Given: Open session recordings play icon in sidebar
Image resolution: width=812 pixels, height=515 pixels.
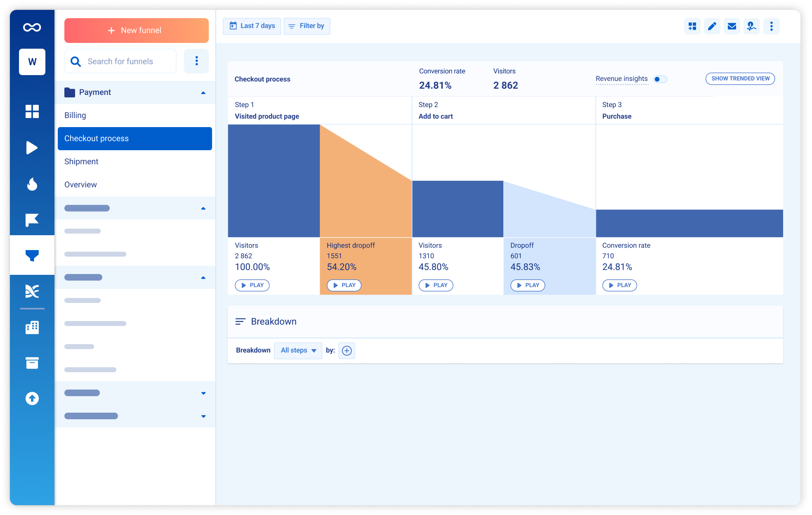Looking at the screenshot, I should pyautogui.click(x=32, y=148).
